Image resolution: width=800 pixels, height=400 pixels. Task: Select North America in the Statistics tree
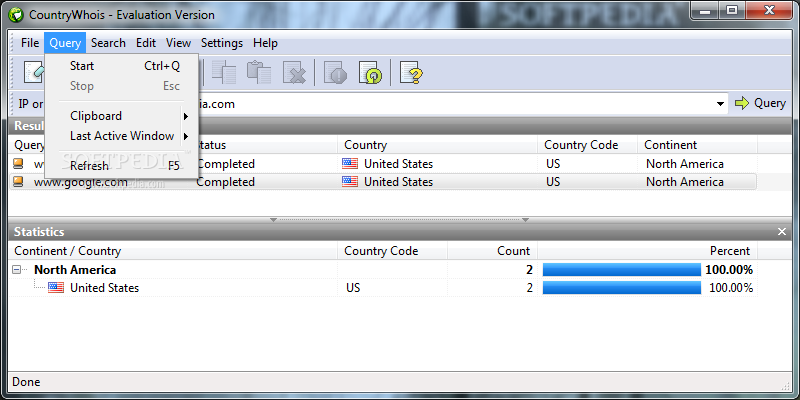pyautogui.click(x=75, y=269)
